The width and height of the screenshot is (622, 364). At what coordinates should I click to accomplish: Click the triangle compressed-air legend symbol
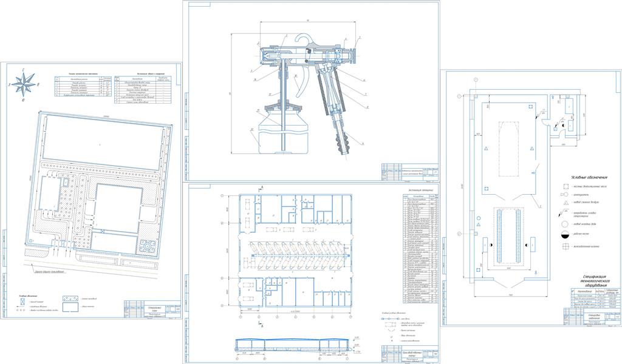[566, 203]
